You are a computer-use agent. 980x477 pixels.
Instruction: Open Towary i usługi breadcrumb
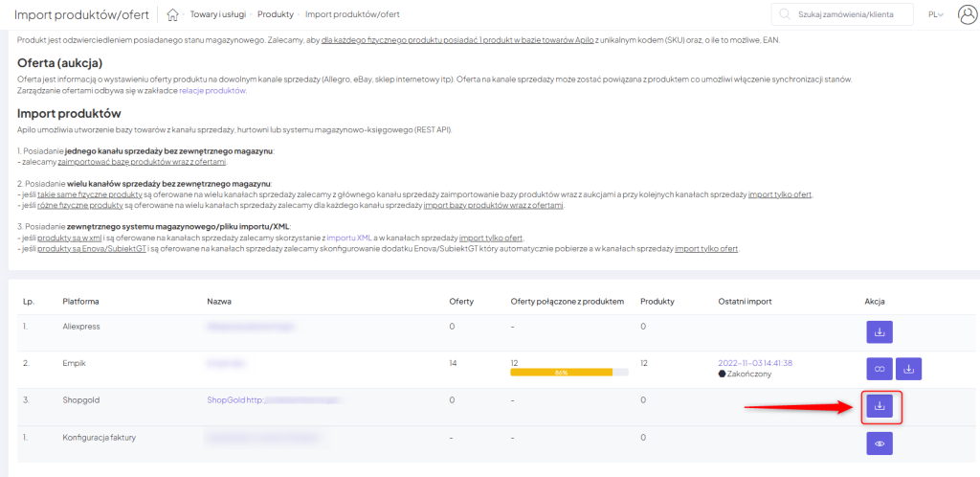218,14
